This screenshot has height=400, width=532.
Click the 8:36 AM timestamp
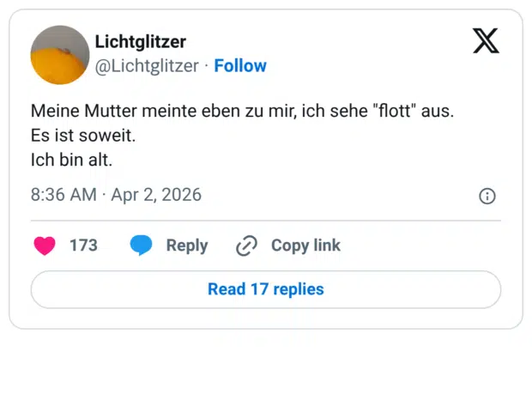tap(63, 195)
